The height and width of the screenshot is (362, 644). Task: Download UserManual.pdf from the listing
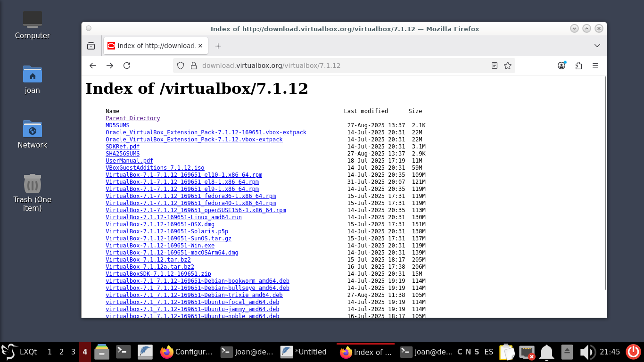pos(129,161)
